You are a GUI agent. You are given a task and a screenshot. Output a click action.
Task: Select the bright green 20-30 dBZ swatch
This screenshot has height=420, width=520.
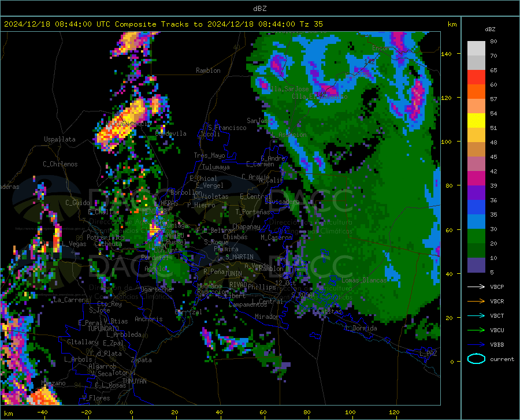click(x=476, y=236)
